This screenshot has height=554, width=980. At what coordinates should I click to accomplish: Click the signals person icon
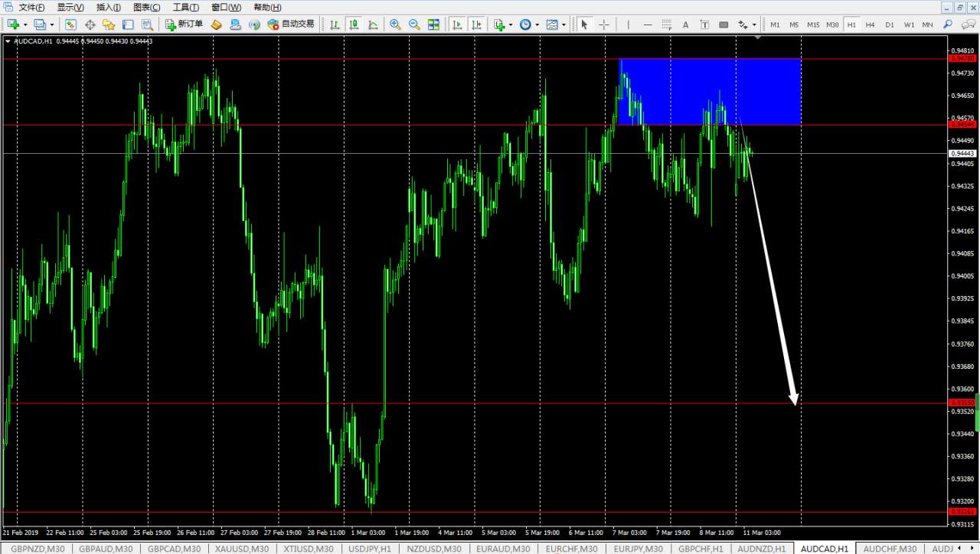coord(236,24)
